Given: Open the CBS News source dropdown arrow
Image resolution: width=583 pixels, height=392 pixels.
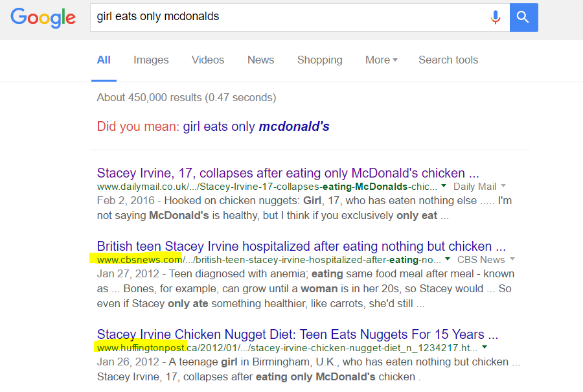Looking at the screenshot, I should 512,259.
